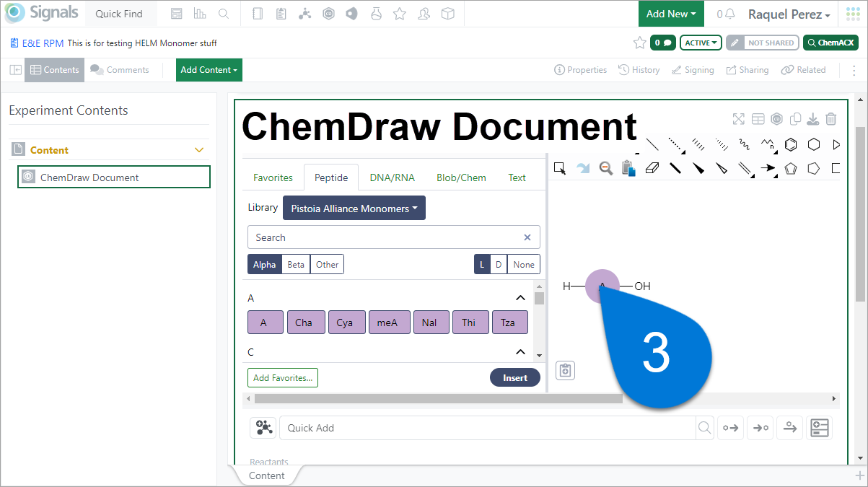This screenshot has width=868, height=487.
Task: Switch to the Blob/Chem tab
Action: (461, 177)
